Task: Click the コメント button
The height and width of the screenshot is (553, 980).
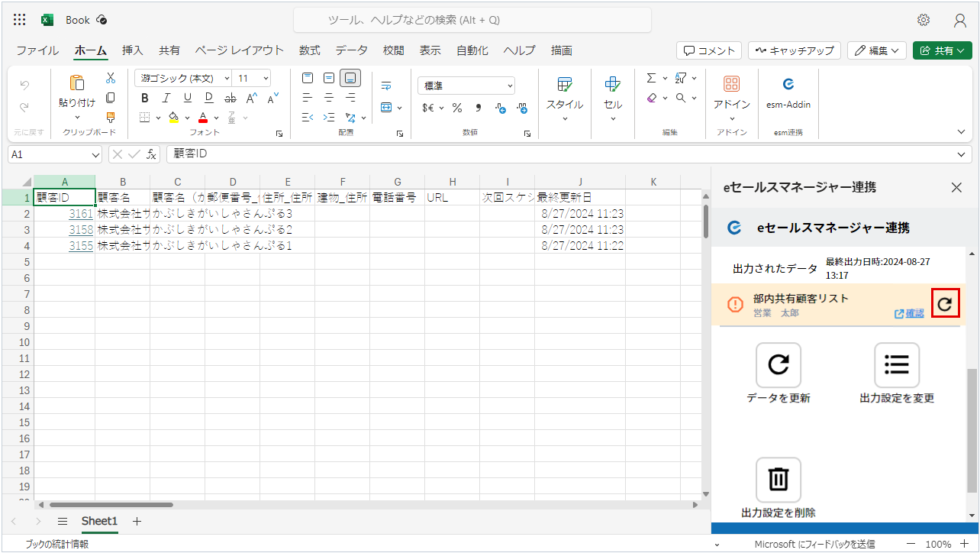Action: (x=709, y=50)
